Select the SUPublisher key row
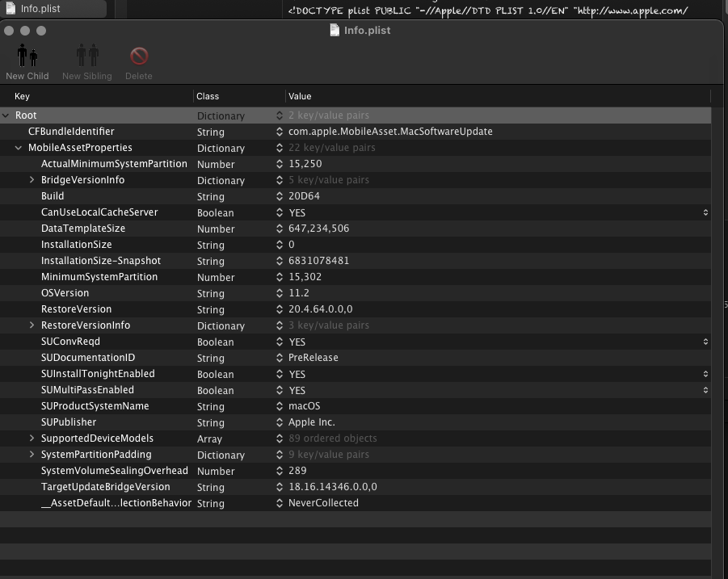Screen dimensions: 728x579 click(69, 422)
